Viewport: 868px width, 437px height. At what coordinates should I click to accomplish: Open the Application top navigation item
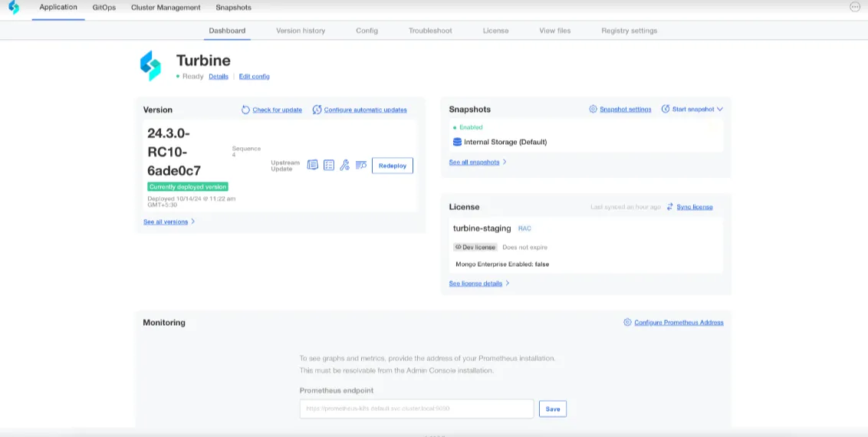[x=58, y=7]
